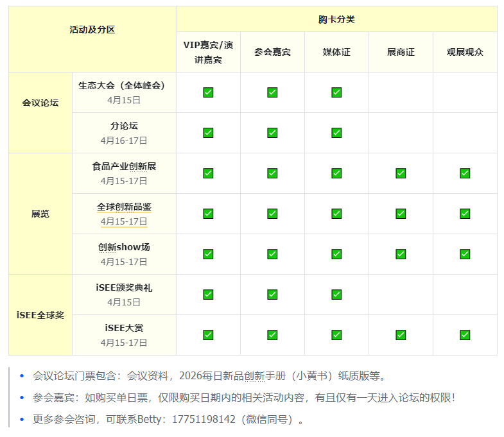The height and width of the screenshot is (437, 504).
Task: Click the 创新show场 checkmark under 观展观众 column
Action: [x=465, y=254]
